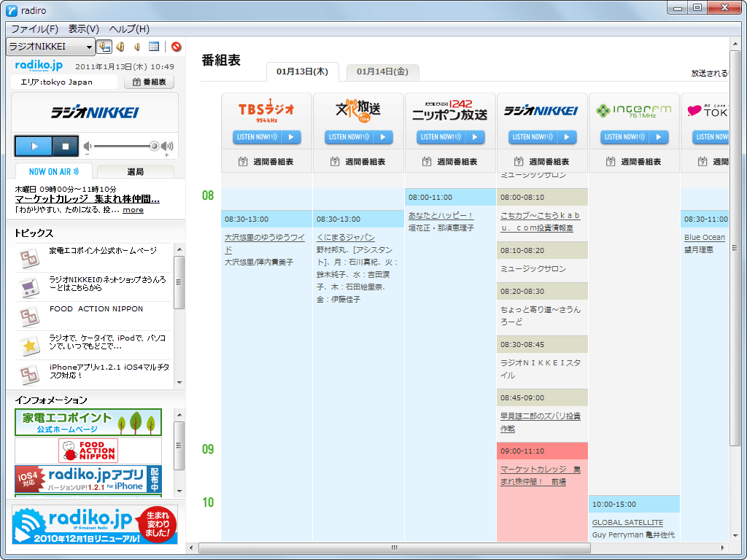Open program link こちカブ～こちらkabu.com投資情報室
Image resolution: width=747 pixels, height=560 pixels.
click(x=541, y=222)
